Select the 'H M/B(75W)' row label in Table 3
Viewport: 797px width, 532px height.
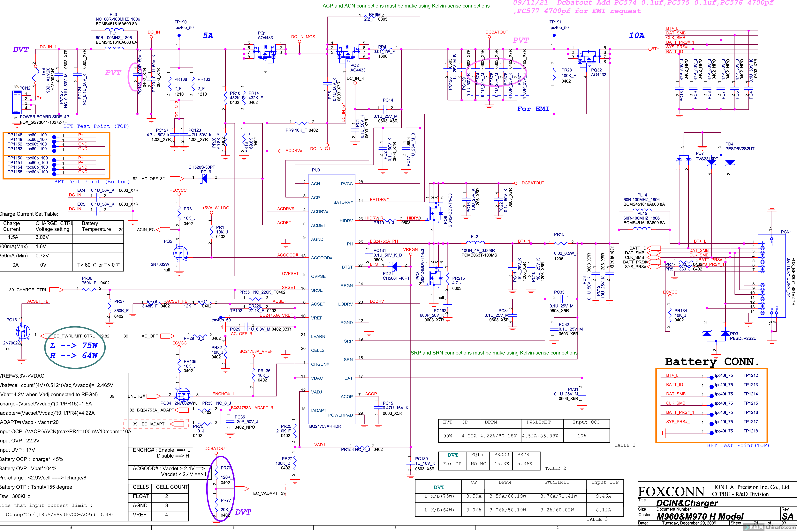coord(439,496)
